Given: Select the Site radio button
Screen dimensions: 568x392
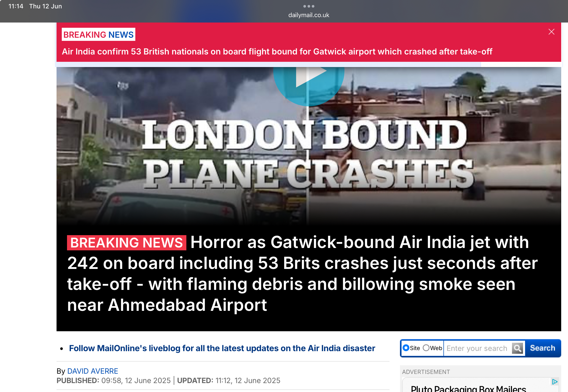Looking at the screenshot, I should click(406, 348).
